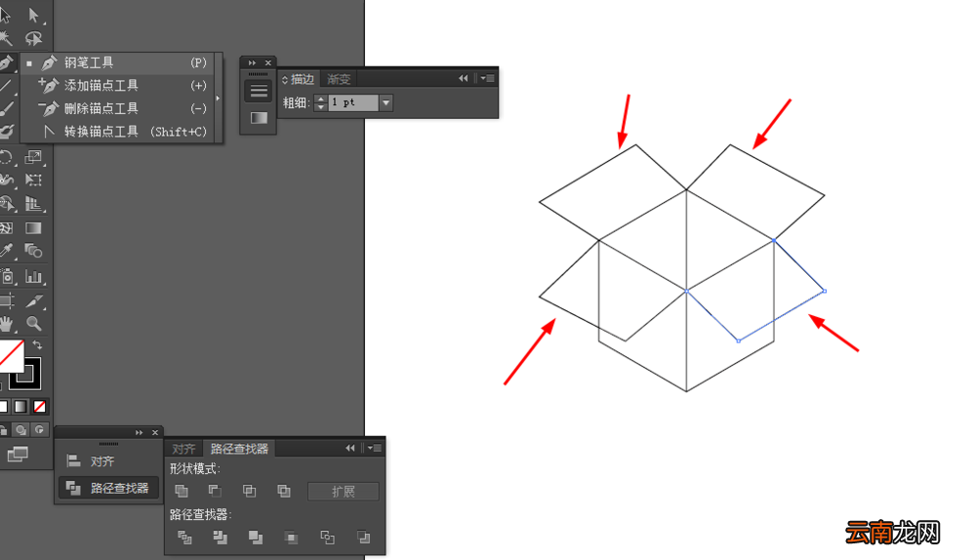Close the small stroke dock panel

pyautogui.click(x=268, y=62)
